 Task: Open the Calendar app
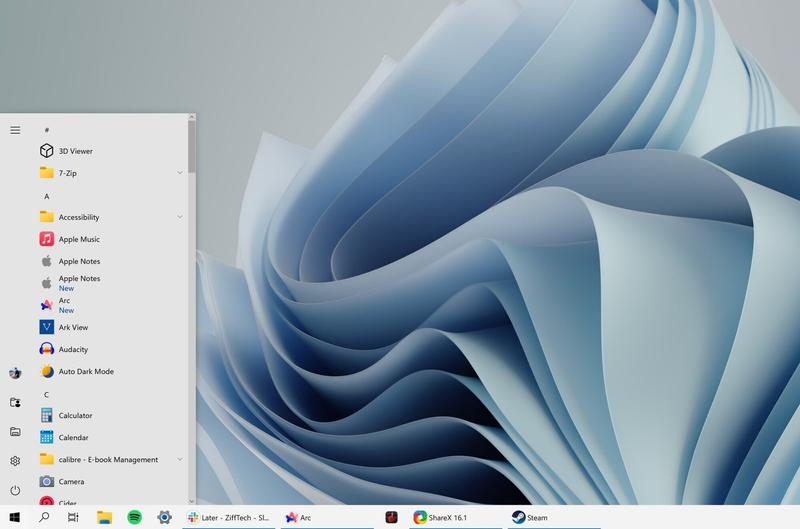click(x=73, y=437)
